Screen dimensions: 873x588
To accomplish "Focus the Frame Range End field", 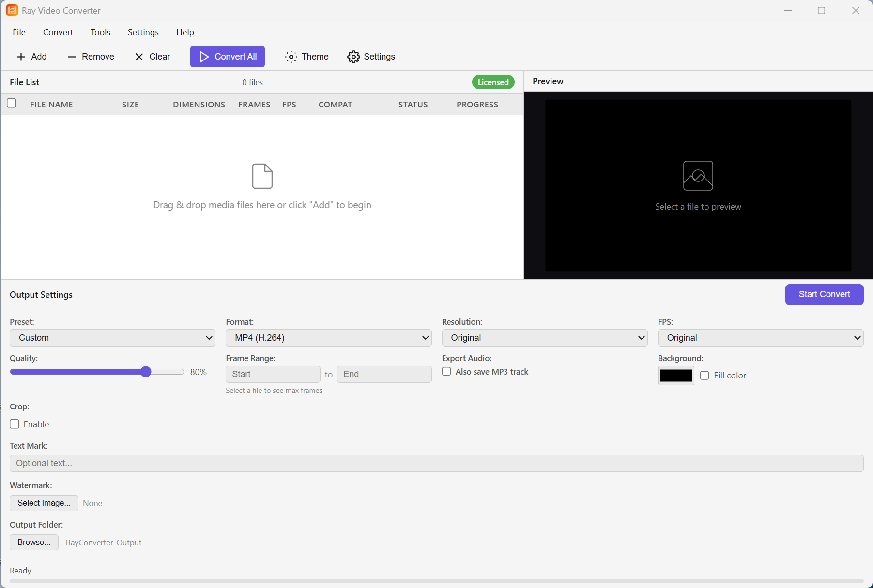I will (x=384, y=374).
